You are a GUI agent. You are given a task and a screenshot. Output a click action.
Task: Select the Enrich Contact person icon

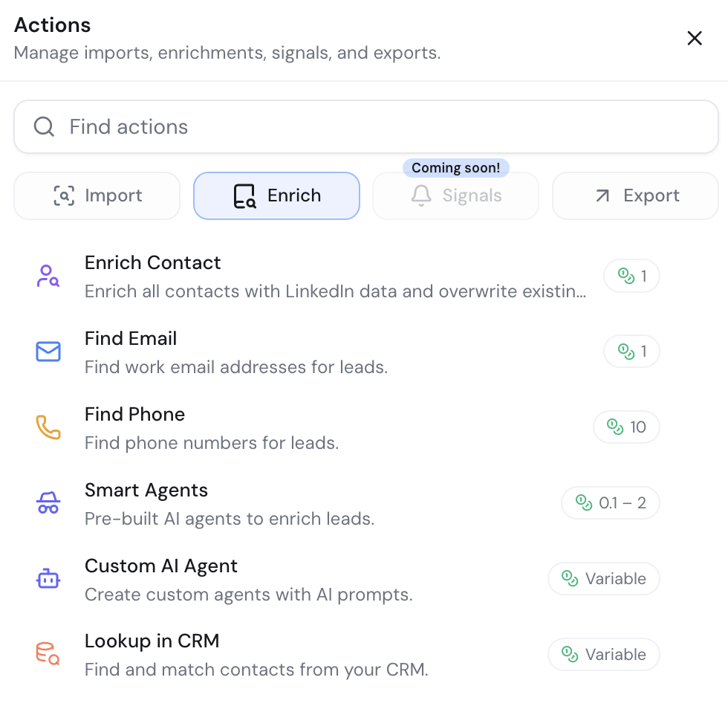48,275
